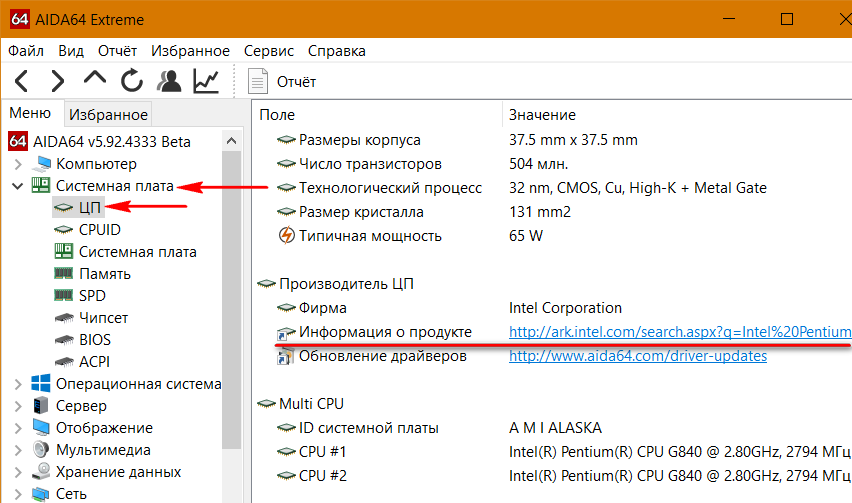Open the Избранное menu in the menu bar
Viewport: 852px width, 503px height.
coord(190,51)
